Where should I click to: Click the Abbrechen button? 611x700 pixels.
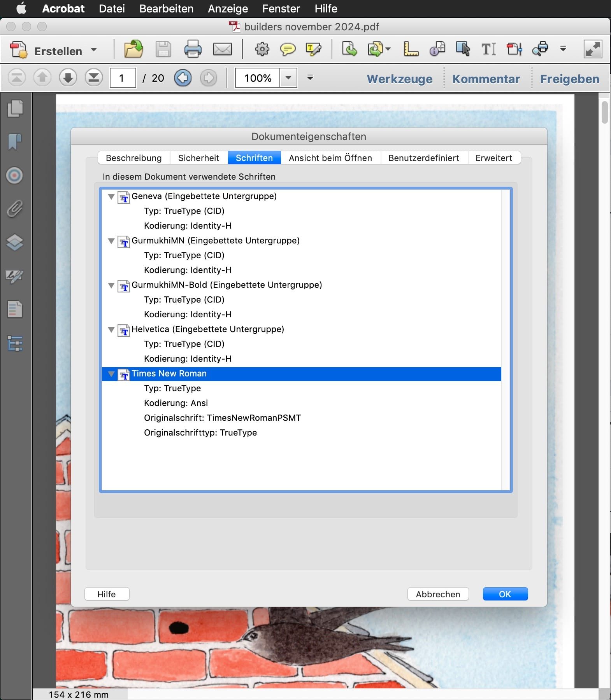[x=438, y=594]
